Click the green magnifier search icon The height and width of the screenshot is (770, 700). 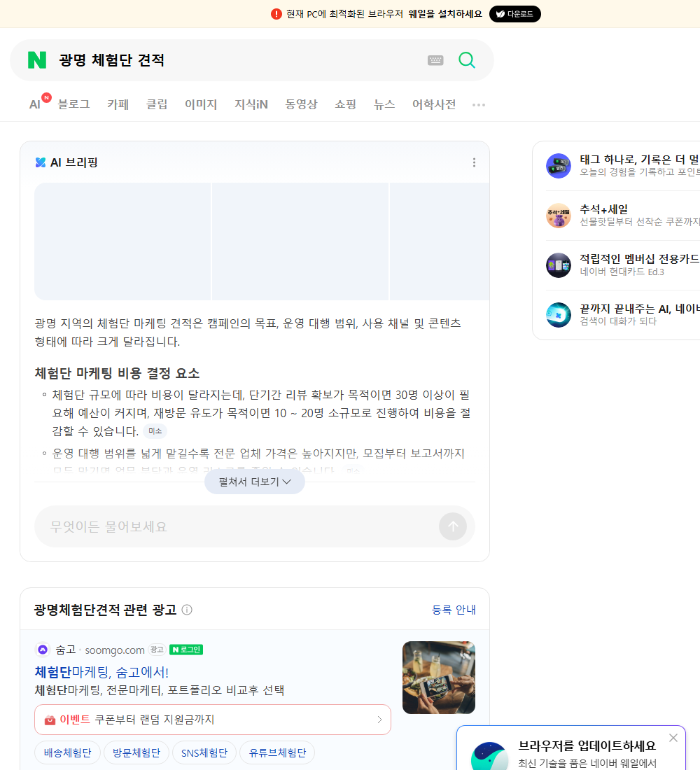click(467, 60)
